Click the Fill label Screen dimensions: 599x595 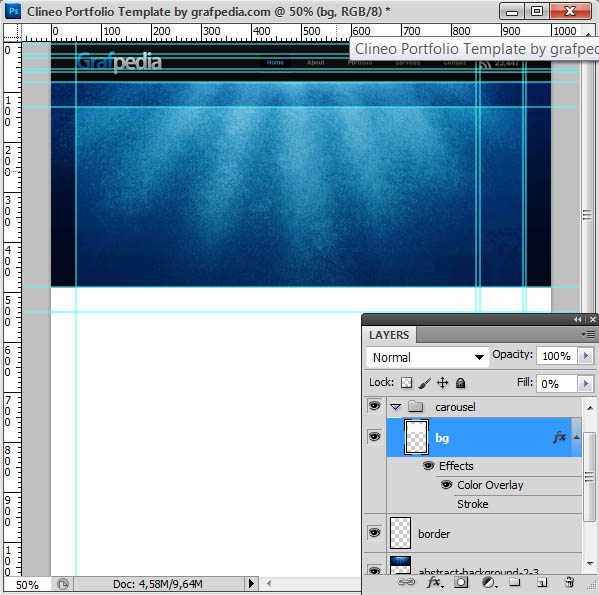(x=525, y=382)
